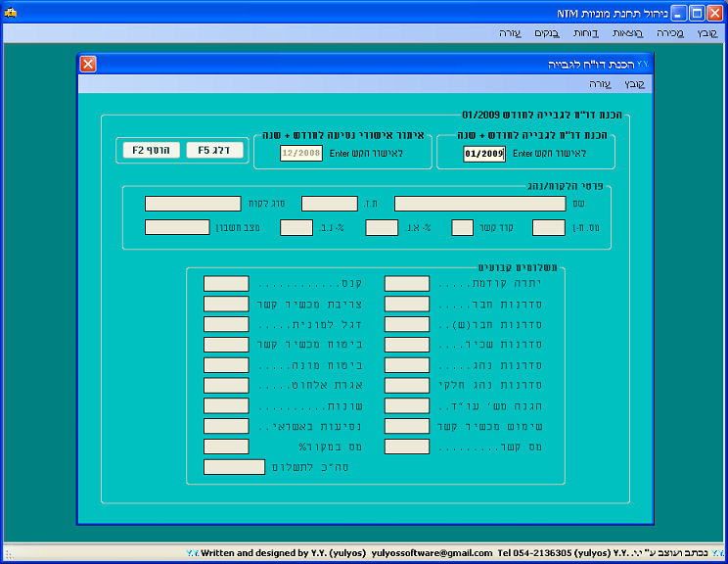Click the 12/2008 travel approvals field
This screenshot has height=564, width=728.
click(301, 153)
